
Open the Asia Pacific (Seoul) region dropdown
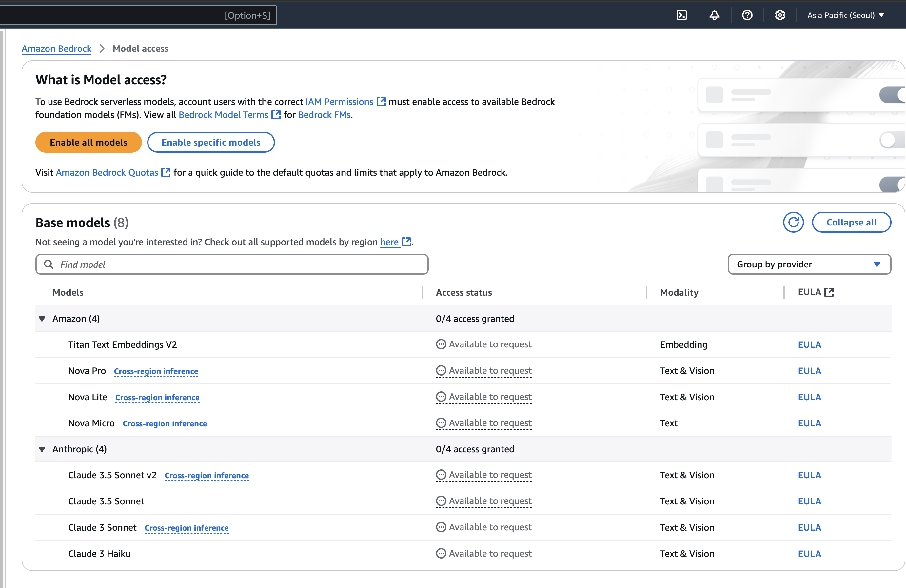pos(845,15)
